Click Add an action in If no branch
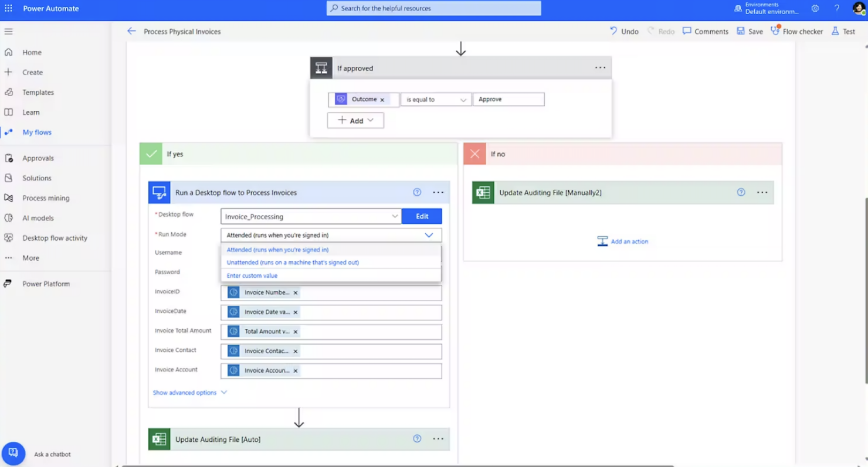Viewport: 868px width, 467px height. [623, 241]
